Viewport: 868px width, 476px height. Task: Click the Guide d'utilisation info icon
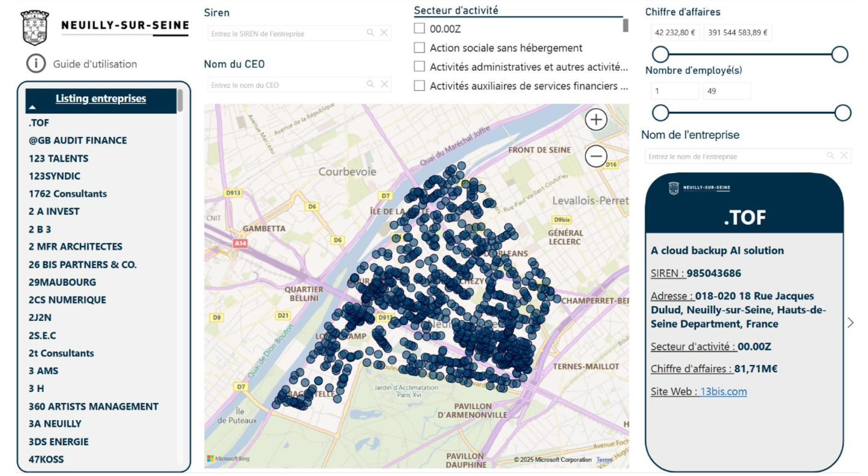[x=36, y=64]
